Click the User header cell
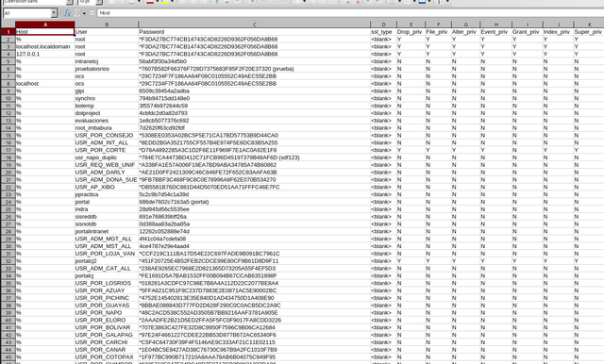 coord(107,32)
